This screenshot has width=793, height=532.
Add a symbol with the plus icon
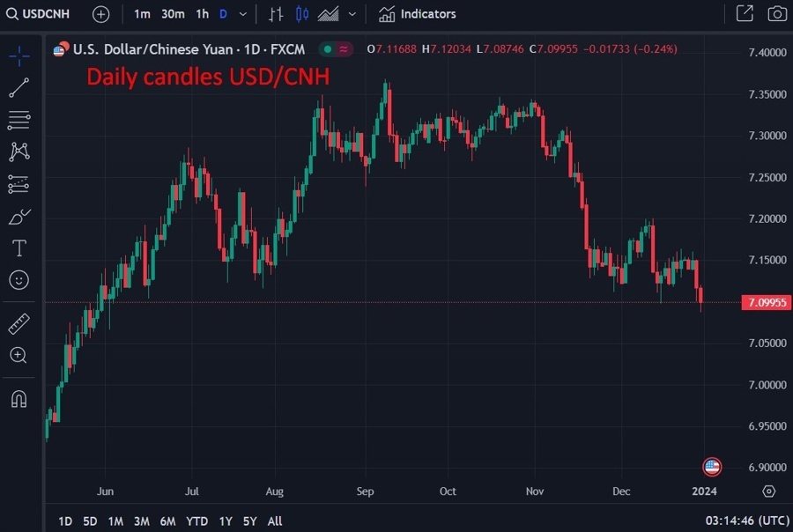(x=101, y=14)
